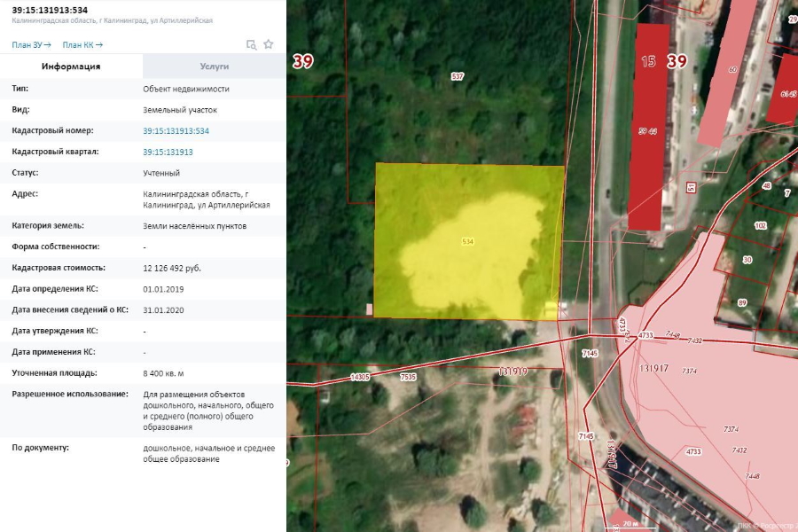Click the parcel labeled 89

(741, 303)
